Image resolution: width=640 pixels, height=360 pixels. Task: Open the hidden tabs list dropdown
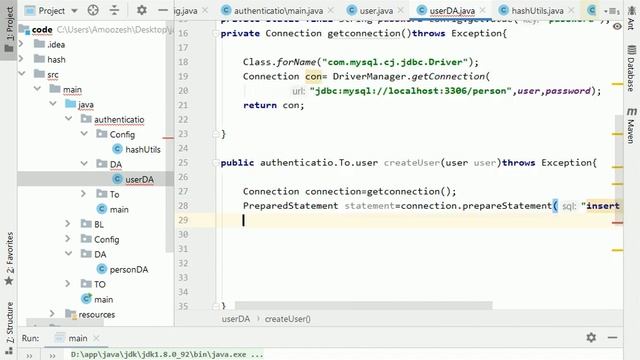612,11
